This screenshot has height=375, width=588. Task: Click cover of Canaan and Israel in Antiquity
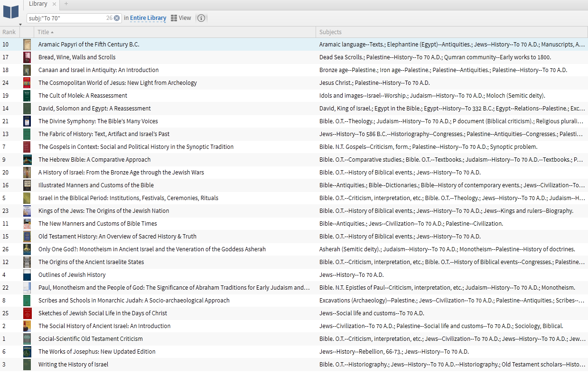click(x=27, y=70)
